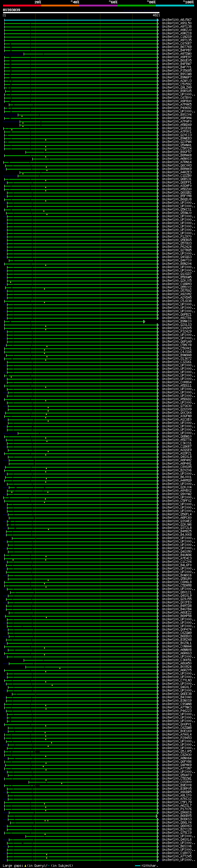Viewport: 197px width, 868px height.
Task: Select the UniRef100_B4FRW7 entry
Action: coord(177,64)
